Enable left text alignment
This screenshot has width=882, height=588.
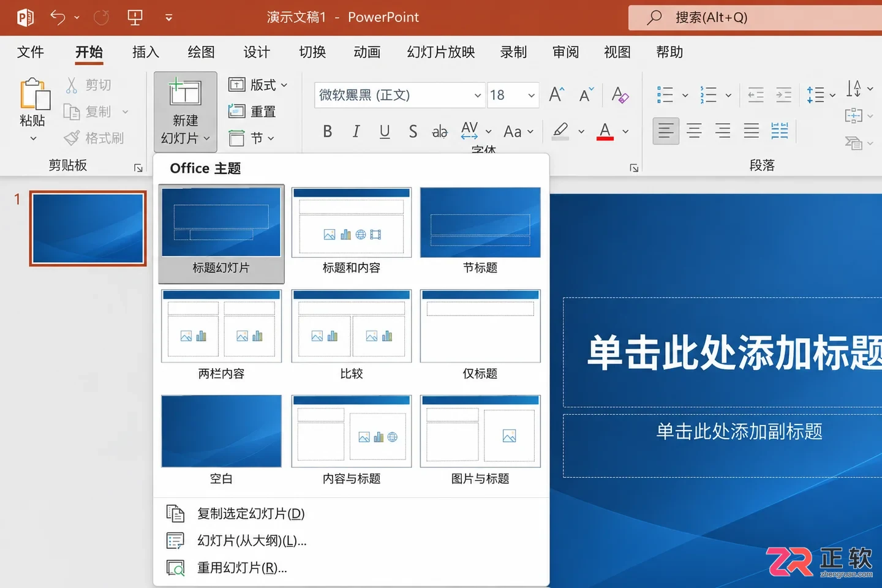click(666, 130)
